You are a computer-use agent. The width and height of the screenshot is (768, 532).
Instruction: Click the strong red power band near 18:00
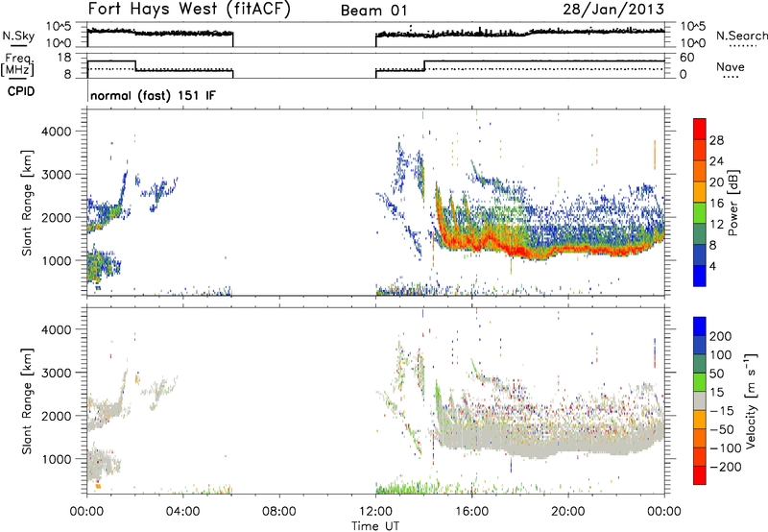click(520, 252)
